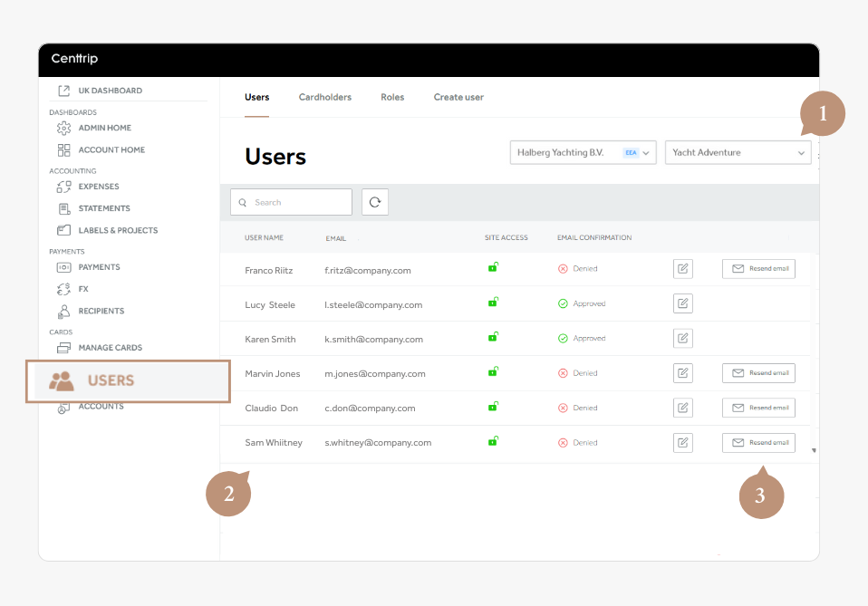868x606 pixels.
Task: Click the refresh icon next to Search
Action: click(x=375, y=202)
